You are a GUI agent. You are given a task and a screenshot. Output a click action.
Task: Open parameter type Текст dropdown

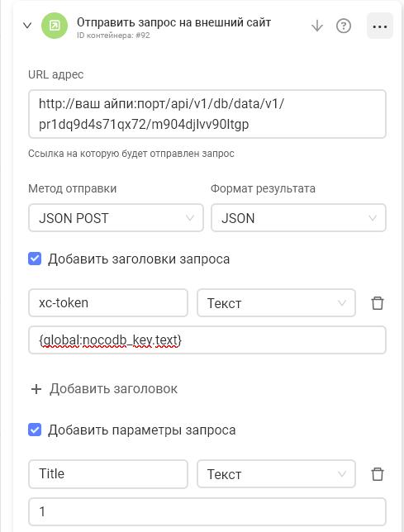[x=276, y=474]
